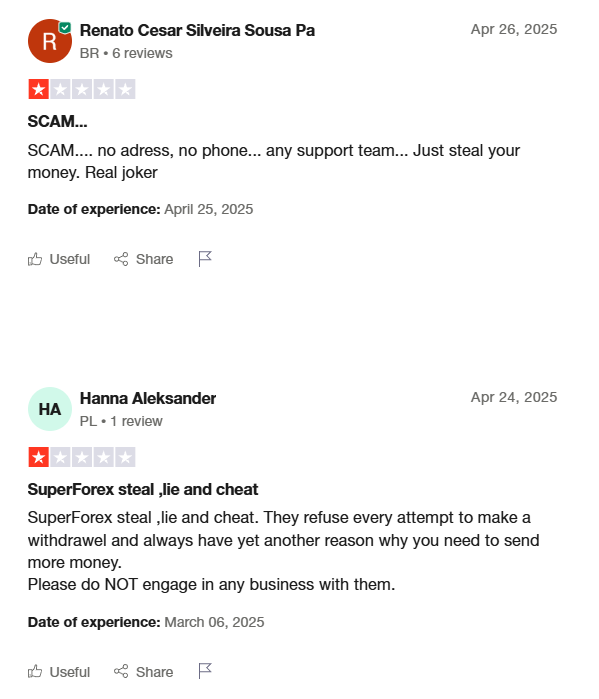Click the thumbs-up icon on Renato's review

(x=35, y=259)
